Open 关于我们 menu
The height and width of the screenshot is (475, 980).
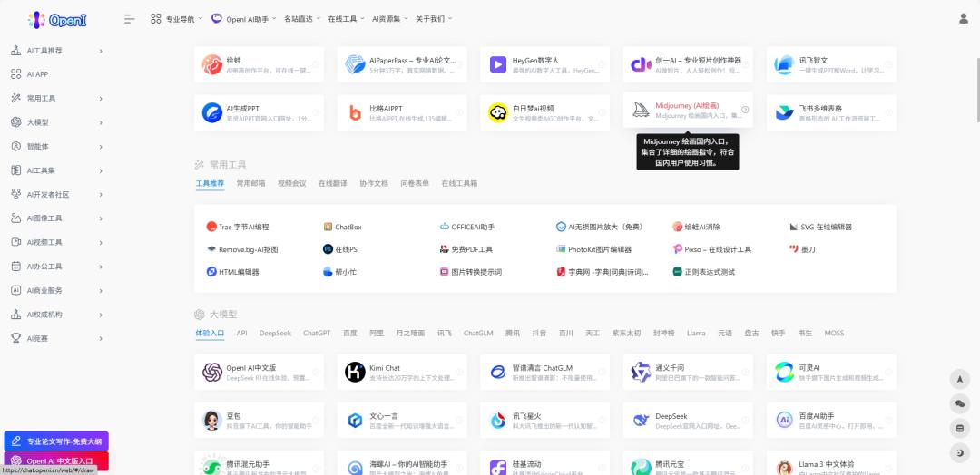point(434,19)
